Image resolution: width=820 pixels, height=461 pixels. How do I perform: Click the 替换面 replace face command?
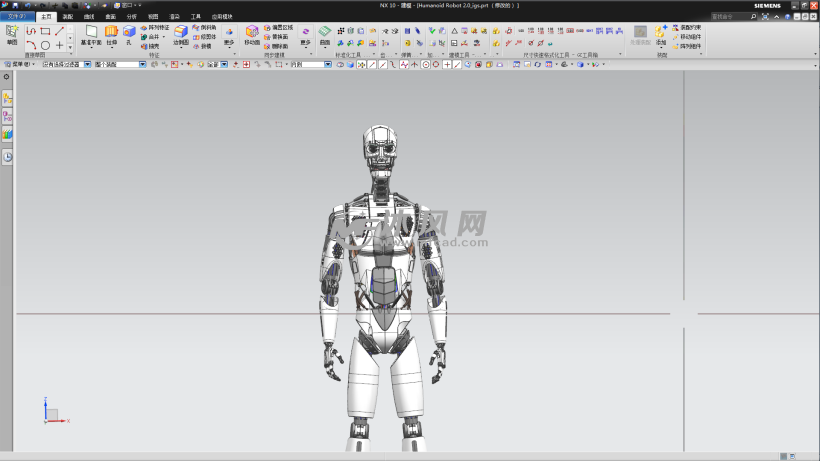point(276,37)
